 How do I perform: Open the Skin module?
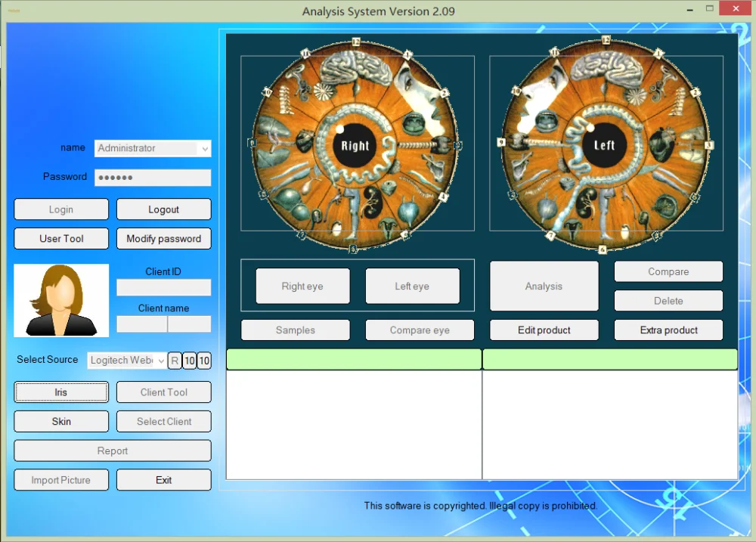click(x=61, y=422)
